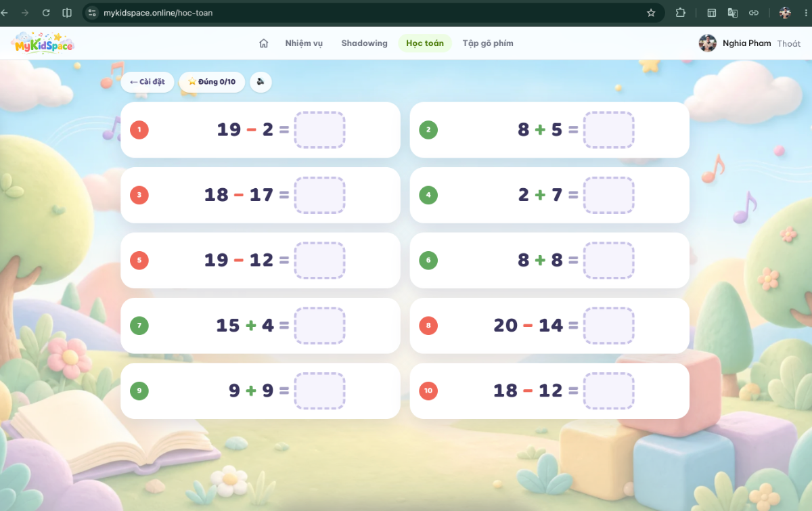812x511 pixels.
Task: Click the Nghia Pham username
Action: tap(747, 43)
